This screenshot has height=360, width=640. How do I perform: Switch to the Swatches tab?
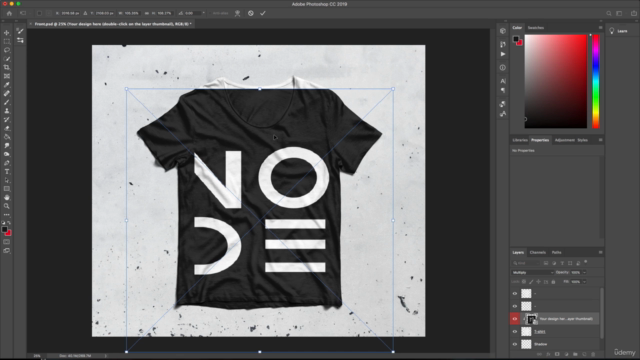pyautogui.click(x=536, y=28)
